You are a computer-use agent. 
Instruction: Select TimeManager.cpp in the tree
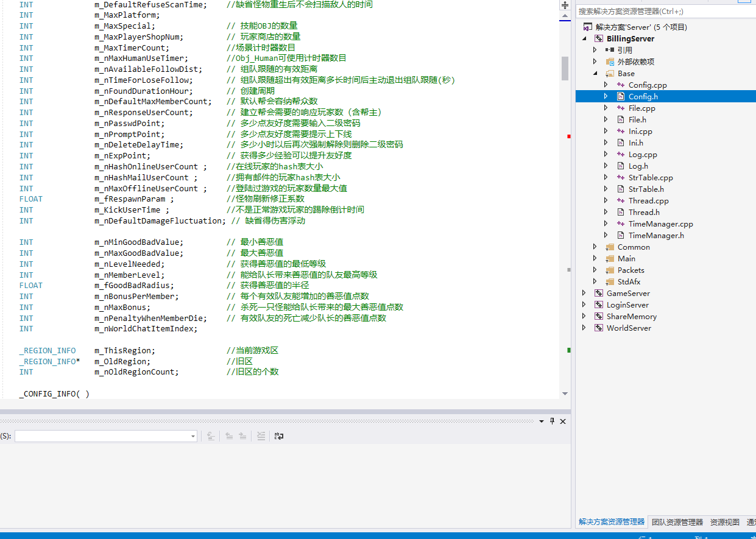[x=660, y=224]
